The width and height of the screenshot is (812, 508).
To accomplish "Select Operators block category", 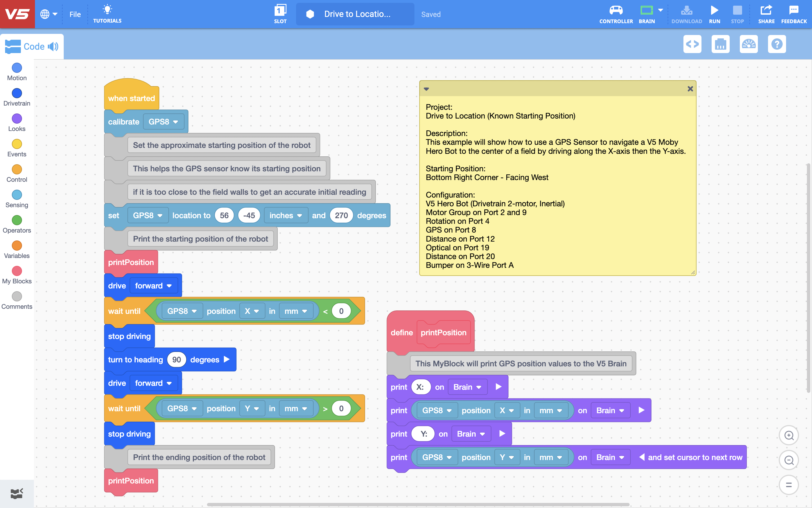I will point(17,224).
